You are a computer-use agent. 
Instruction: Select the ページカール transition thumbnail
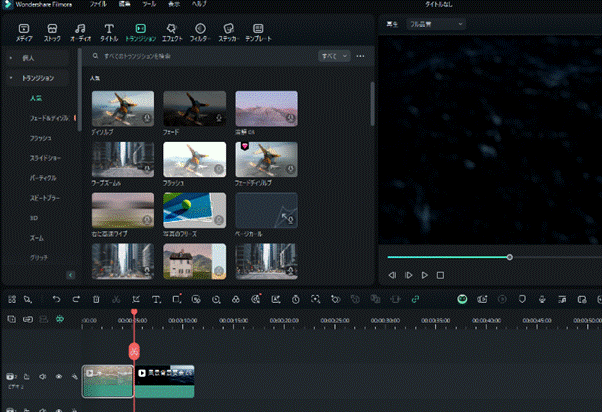point(266,210)
